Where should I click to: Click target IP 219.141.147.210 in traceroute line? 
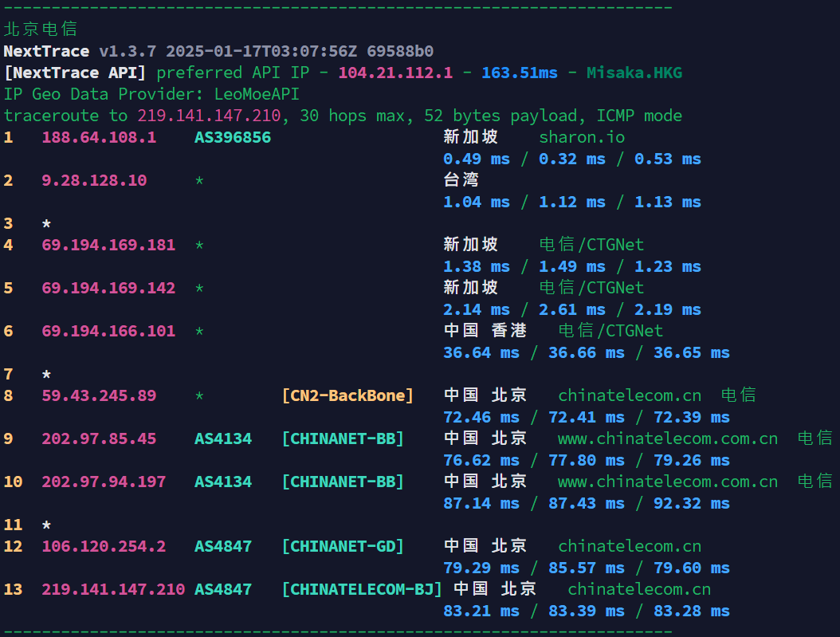point(209,116)
